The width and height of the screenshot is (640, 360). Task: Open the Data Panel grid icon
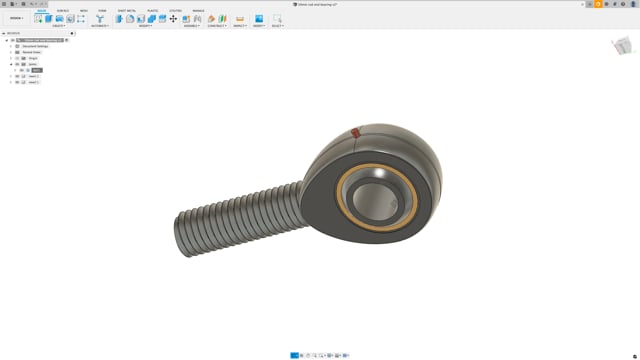[x=4, y=4]
